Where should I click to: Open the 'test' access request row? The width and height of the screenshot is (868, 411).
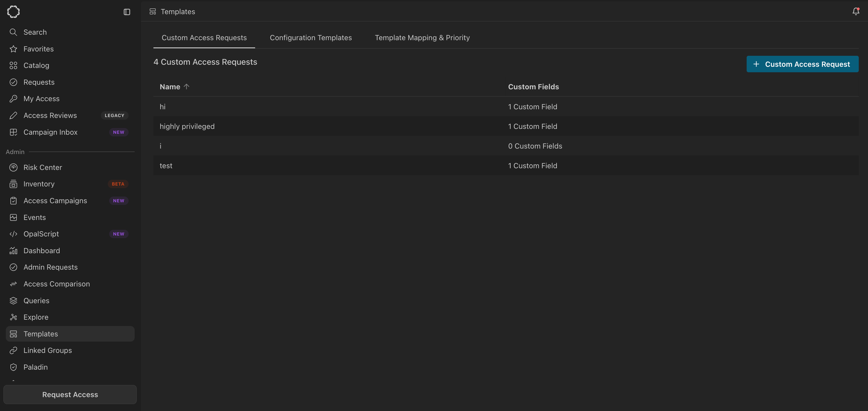pyautogui.click(x=506, y=166)
